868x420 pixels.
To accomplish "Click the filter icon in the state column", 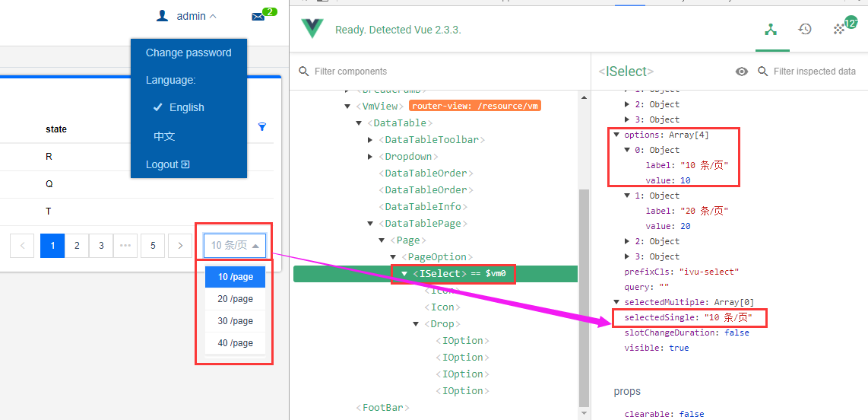I will point(262,127).
